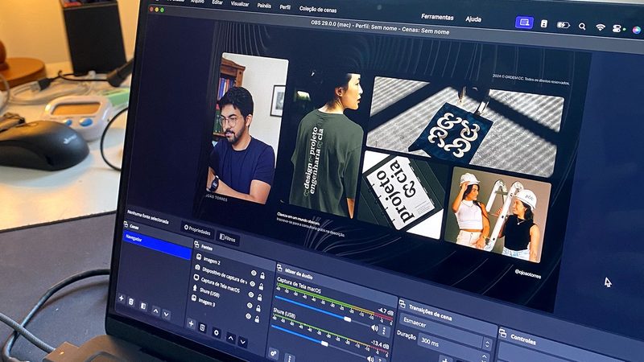The image size is (644, 362).
Task: Toggle visibility eye for Captura de Tela macOS source
Action: [251, 294]
